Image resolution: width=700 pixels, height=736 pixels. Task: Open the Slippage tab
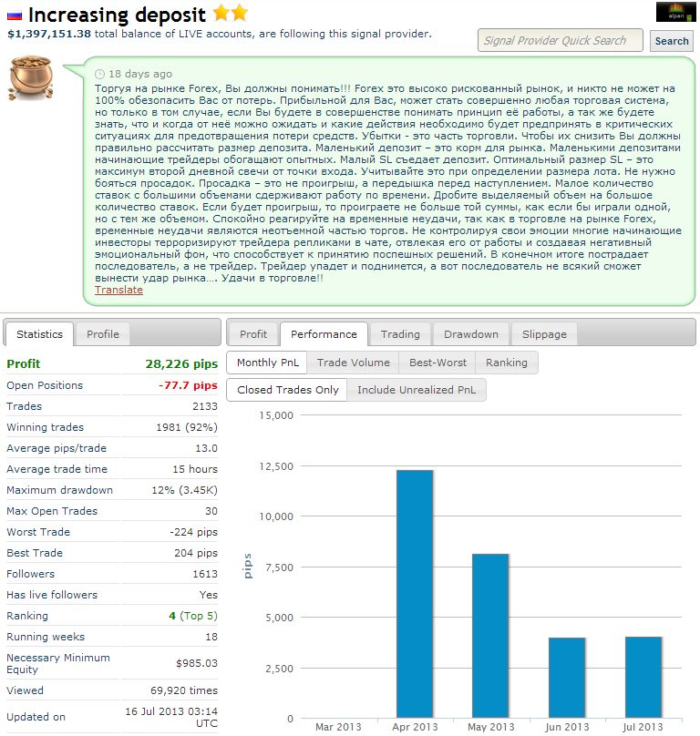pyautogui.click(x=544, y=334)
